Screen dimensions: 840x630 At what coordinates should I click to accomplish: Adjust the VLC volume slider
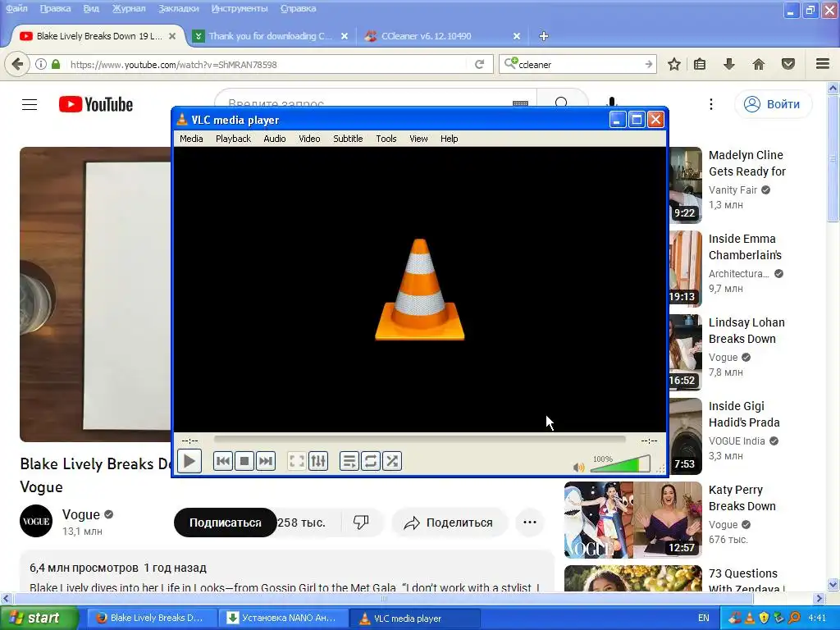620,464
